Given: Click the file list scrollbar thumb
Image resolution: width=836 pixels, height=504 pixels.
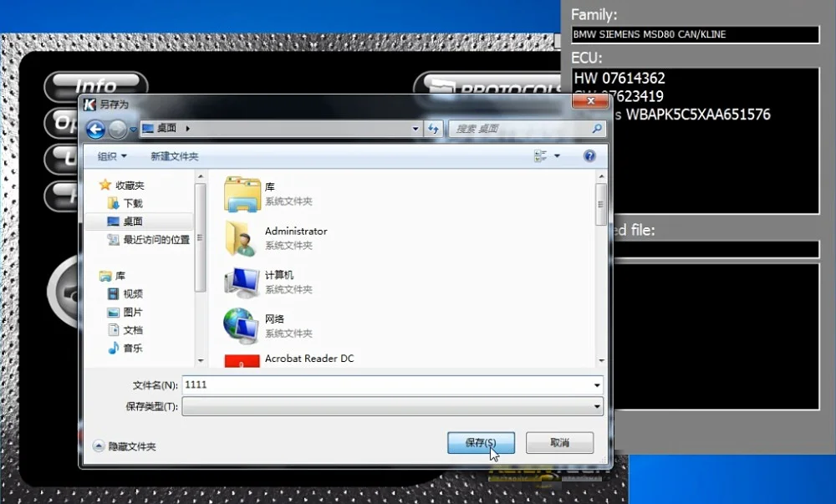Looking at the screenshot, I should [601, 205].
